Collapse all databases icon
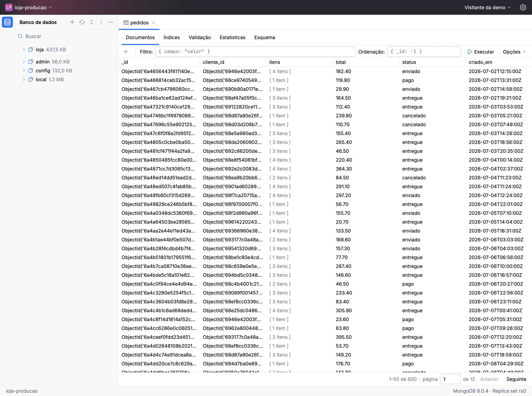 tap(92, 22)
